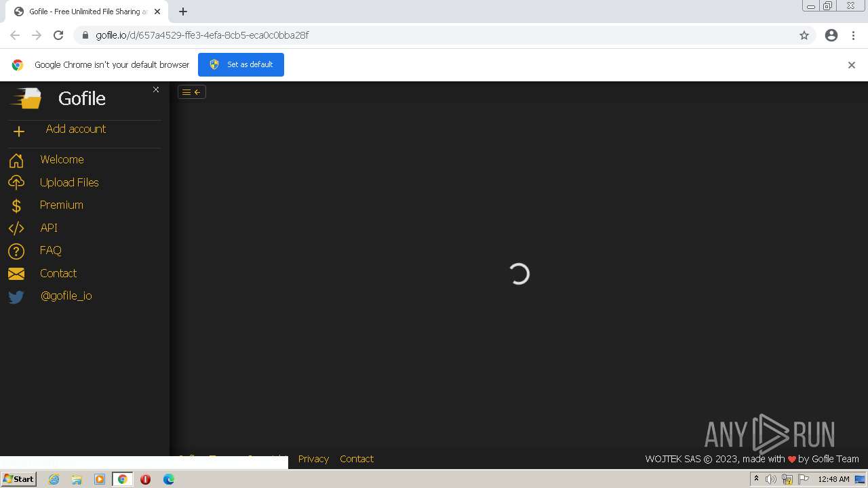Go back in browser history

click(x=15, y=35)
